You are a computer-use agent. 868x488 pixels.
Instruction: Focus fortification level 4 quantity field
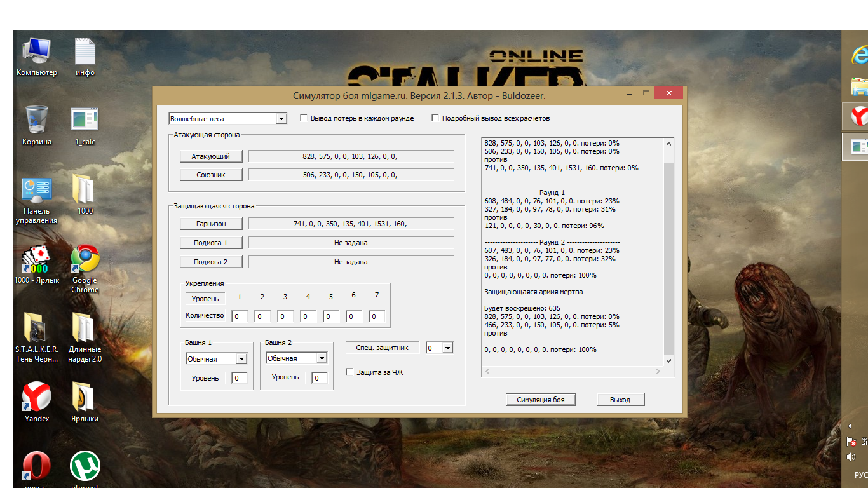click(x=308, y=316)
